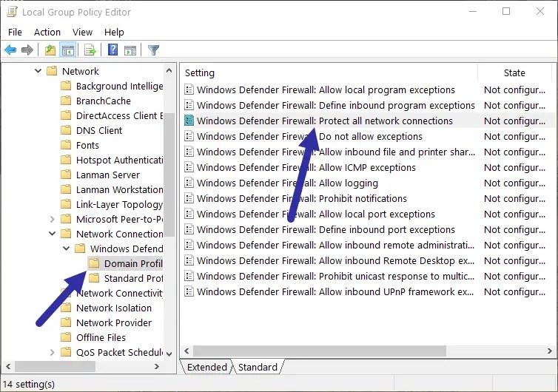Image resolution: width=558 pixels, height=392 pixels.
Task: Click the Fonts folder icon
Action: pos(66,145)
